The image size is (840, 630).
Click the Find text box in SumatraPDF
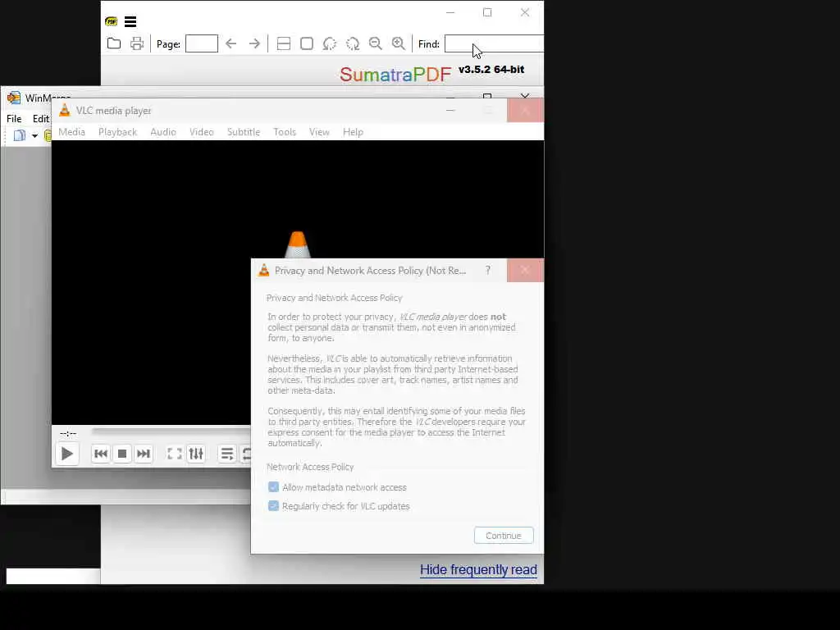point(494,43)
